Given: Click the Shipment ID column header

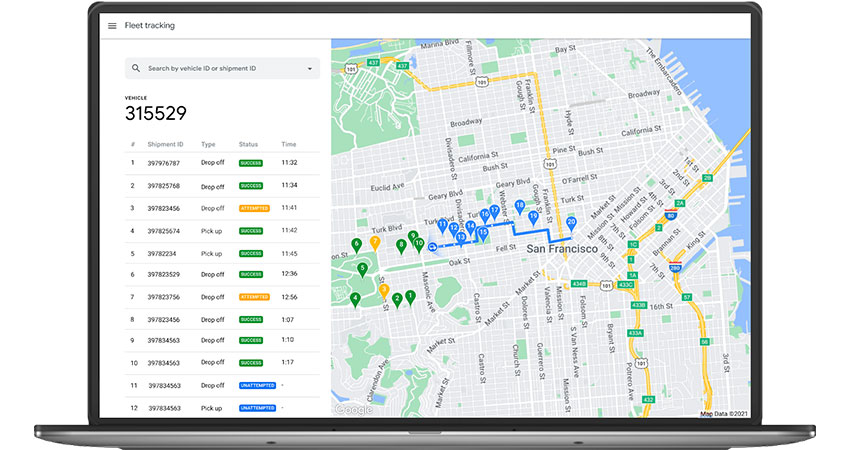Looking at the screenshot, I should pos(165,144).
